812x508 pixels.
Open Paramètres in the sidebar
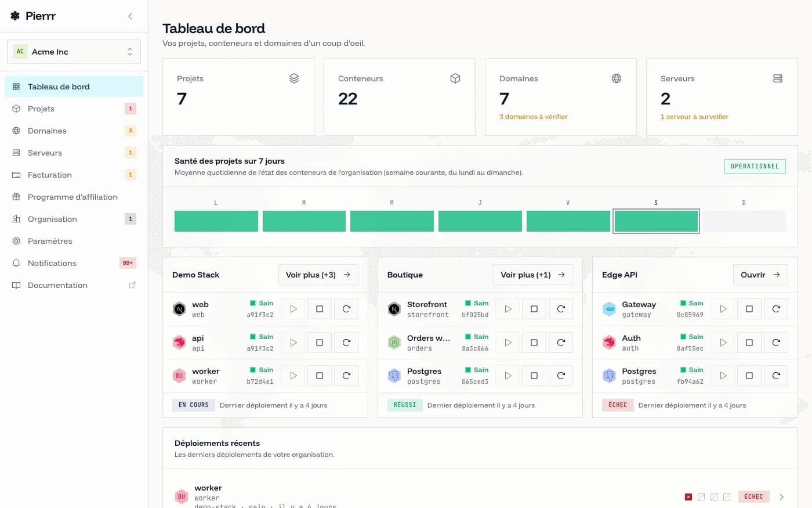[x=74, y=241]
